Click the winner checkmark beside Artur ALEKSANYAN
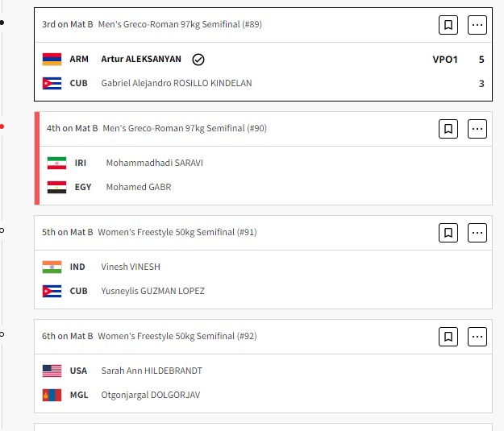The width and height of the screenshot is (504, 431). pyautogui.click(x=198, y=60)
